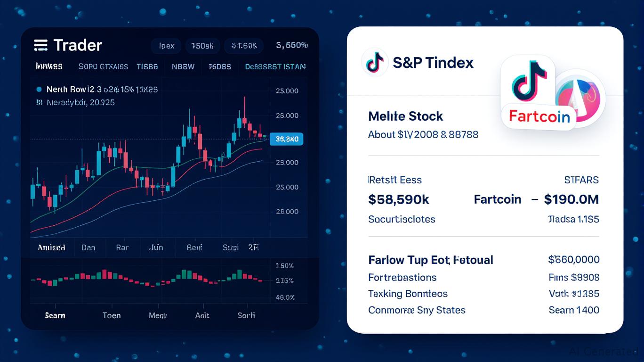Open the Searn bottom navigation item
The image size is (644, 362).
55,315
